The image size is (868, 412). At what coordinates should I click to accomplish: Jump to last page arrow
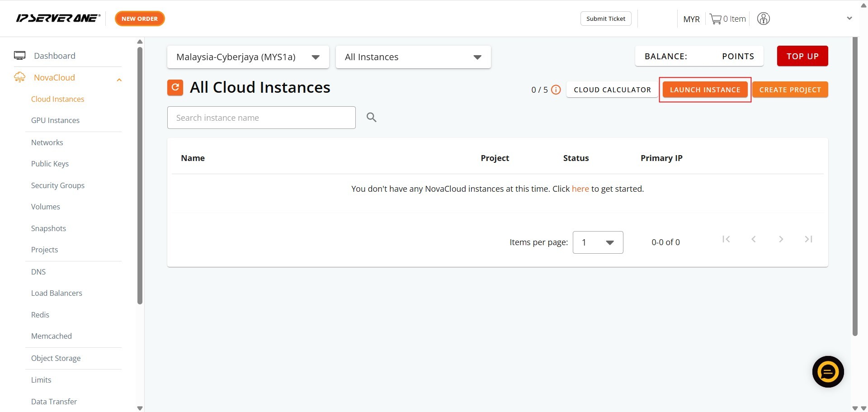tap(808, 239)
